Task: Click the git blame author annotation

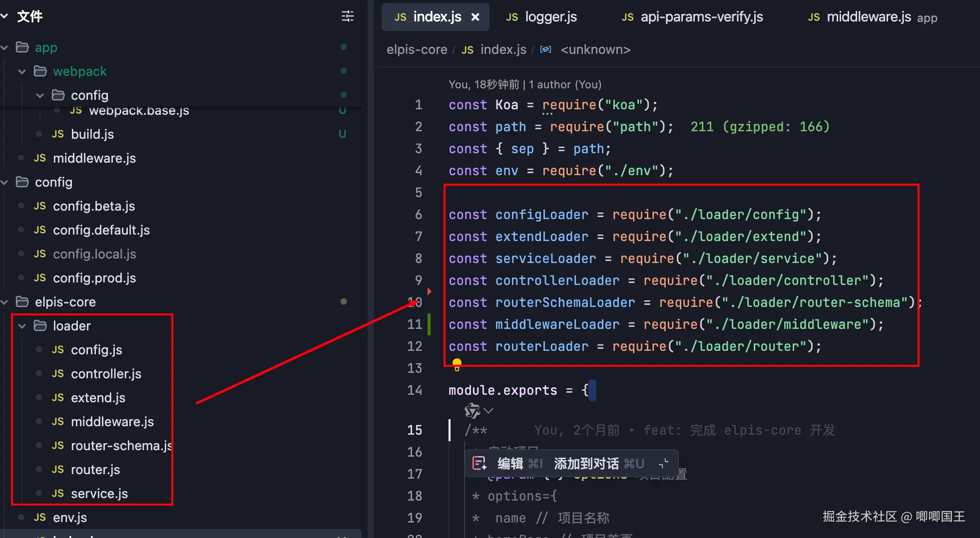Action: tap(524, 84)
